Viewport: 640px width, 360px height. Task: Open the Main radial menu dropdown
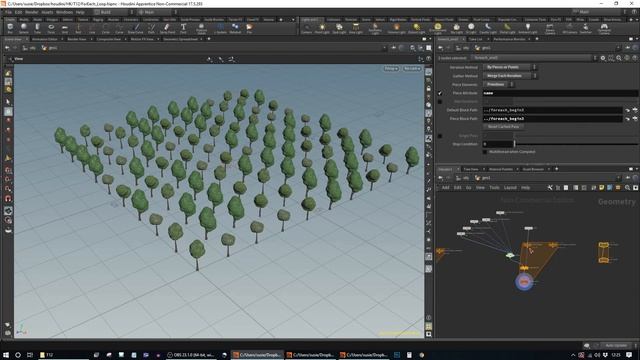pyautogui.click(x=157, y=12)
